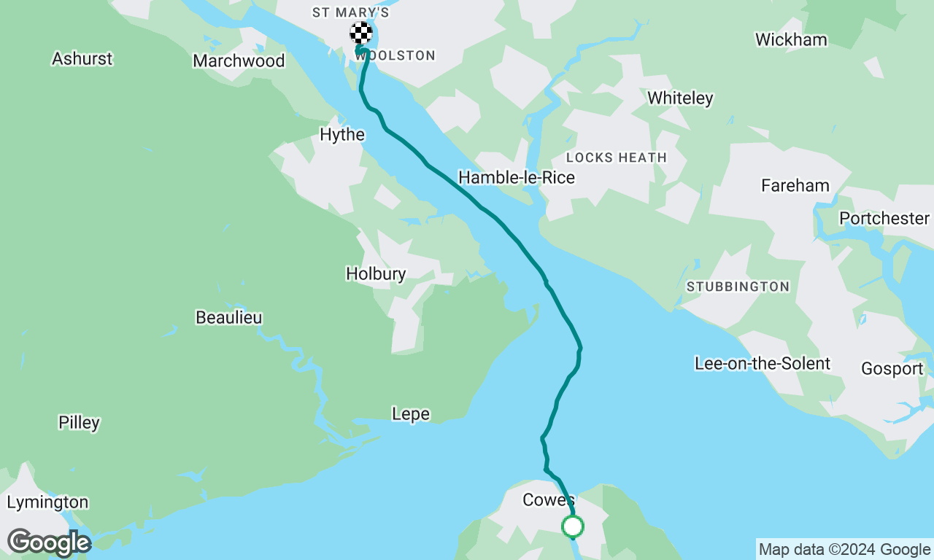Click the Lepe label
The height and width of the screenshot is (560, 934).
pyautogui.click(x=411, y=414)
